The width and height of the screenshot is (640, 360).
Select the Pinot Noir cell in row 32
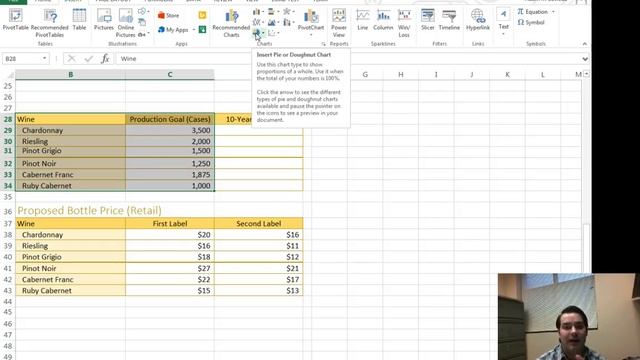(70, 163)
